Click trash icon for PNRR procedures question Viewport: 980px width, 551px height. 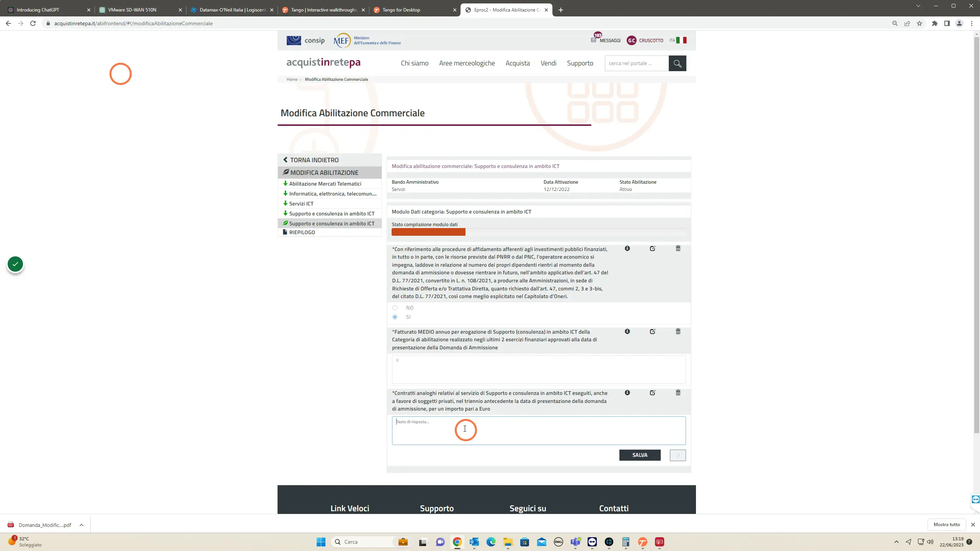pyautogui.click(x=678, y=248)
